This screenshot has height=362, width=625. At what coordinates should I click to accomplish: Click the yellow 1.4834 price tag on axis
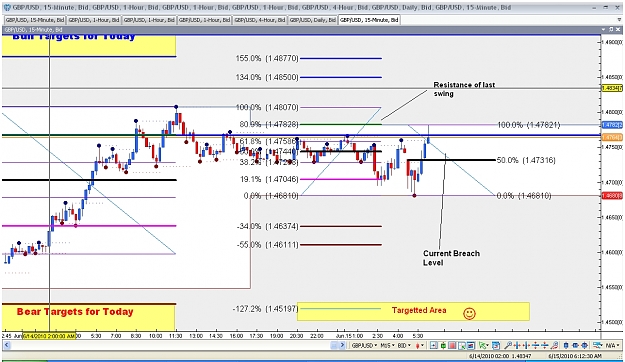612,88
